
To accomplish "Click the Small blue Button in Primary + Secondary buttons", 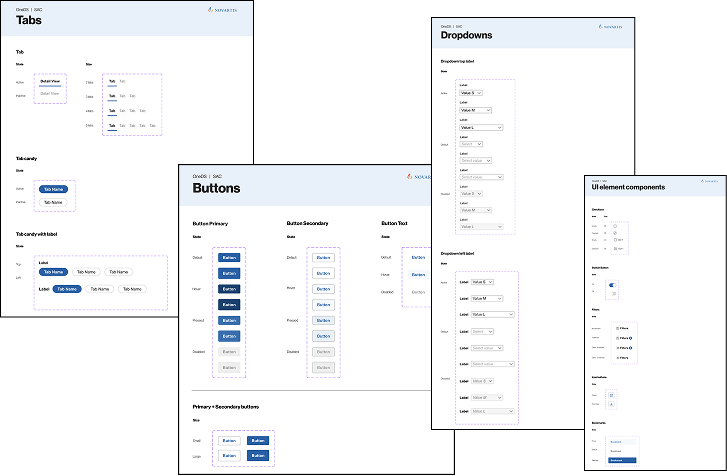I will click(x=258, y=441).
